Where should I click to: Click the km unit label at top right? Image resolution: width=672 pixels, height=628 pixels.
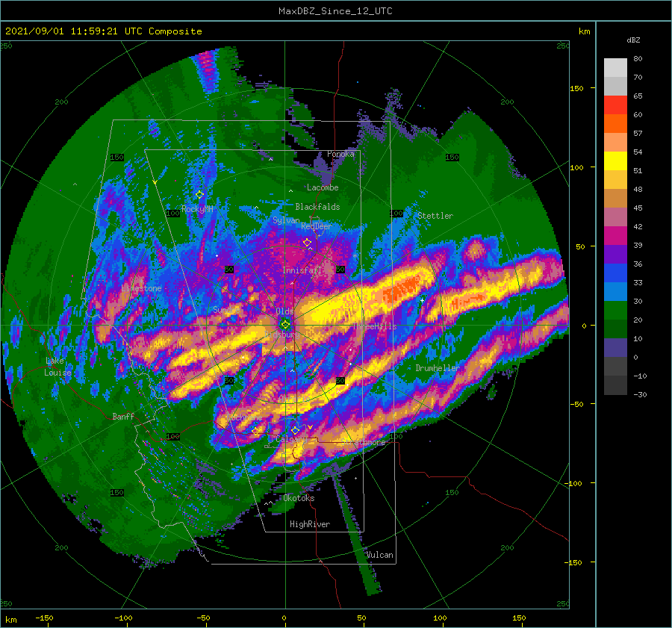pyautogui.click(x=584, y=31)
